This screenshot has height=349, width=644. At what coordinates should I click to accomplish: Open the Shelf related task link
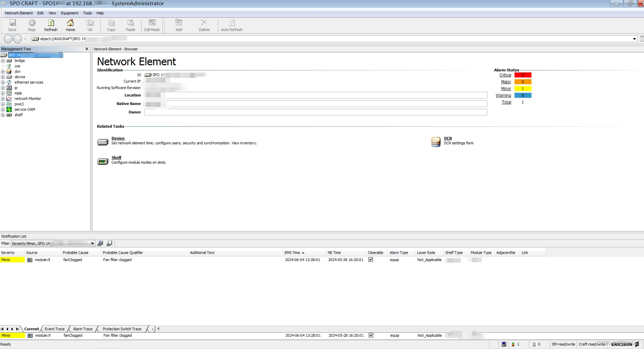point(116,158)
